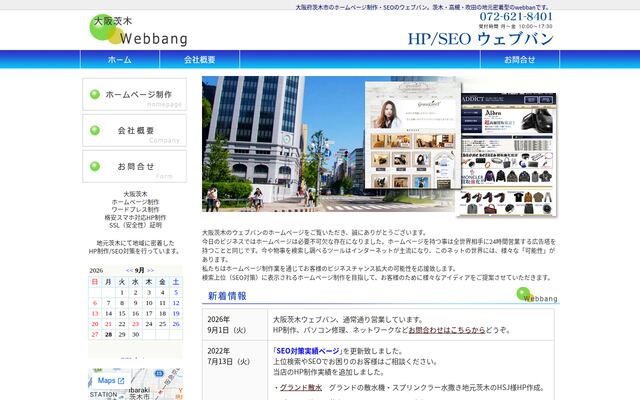The image size is (640, 400).
Task: Click the SSL（安全性）証明 sidebar text
Action: click(135, 225)
